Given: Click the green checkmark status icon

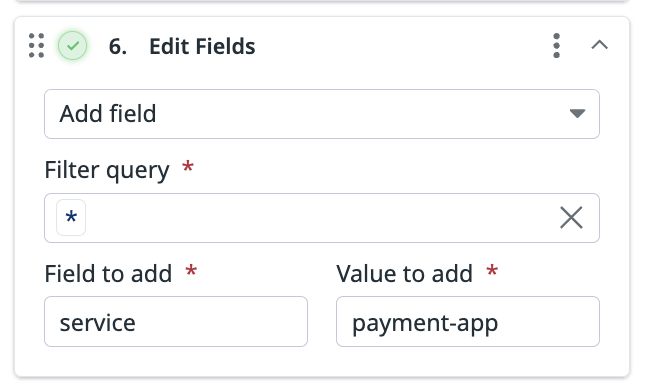Looking at the screenshot, I should click(x=72, y=45).
